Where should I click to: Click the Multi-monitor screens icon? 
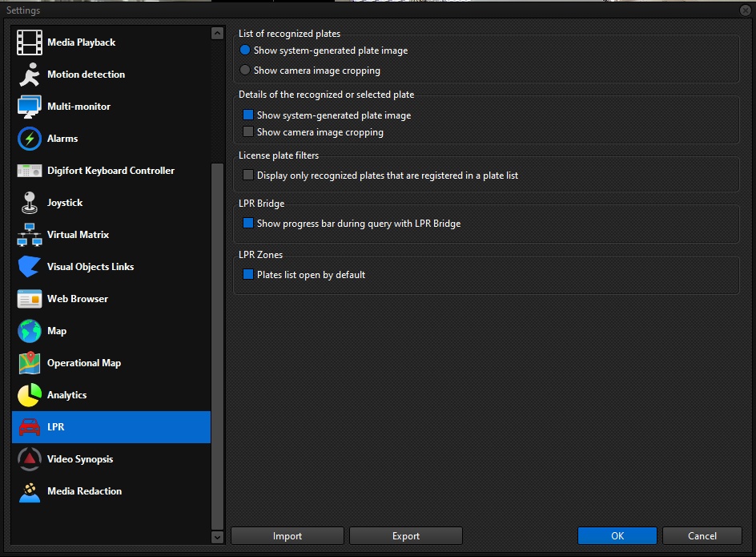(x=30, y=107)
